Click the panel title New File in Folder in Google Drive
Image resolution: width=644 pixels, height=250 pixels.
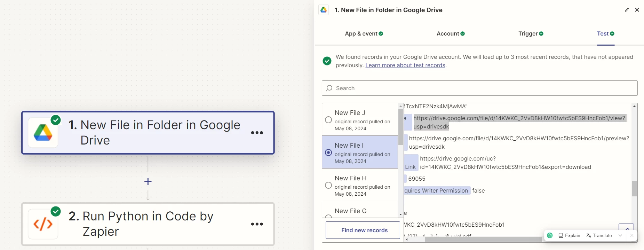click(388, 10)
